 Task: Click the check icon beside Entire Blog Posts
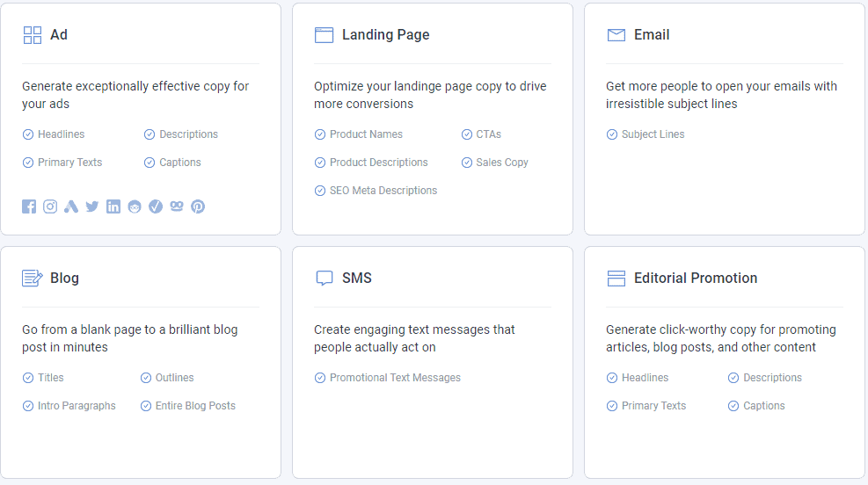point(146,406)
